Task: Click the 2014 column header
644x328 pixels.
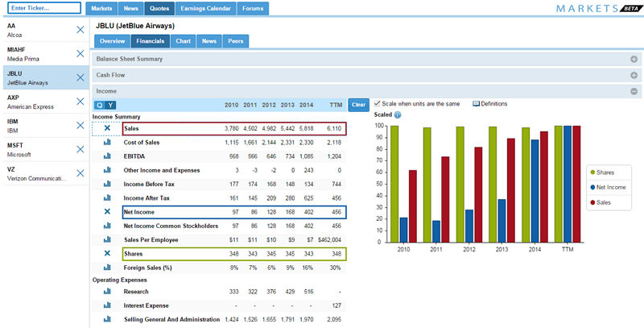Action: (307, 105)
